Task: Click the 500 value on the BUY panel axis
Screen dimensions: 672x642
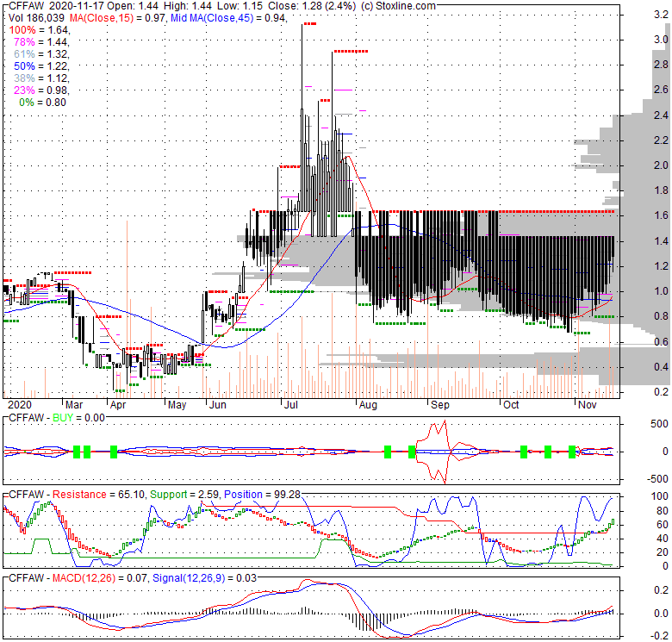Action: 659,424
